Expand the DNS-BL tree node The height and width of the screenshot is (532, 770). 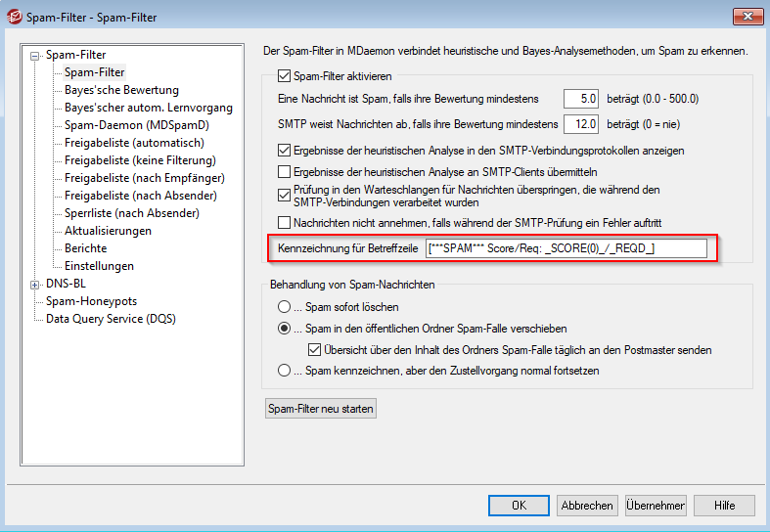pos(36,285)
